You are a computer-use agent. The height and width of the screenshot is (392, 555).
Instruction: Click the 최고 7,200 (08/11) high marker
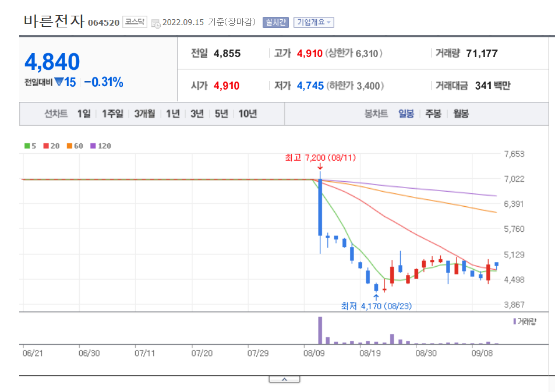coord(320,158)
